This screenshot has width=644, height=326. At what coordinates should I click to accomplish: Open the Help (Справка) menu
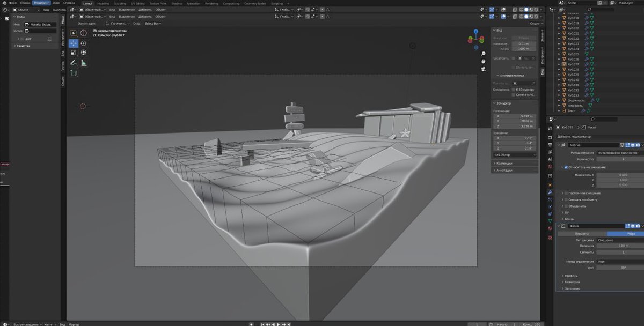pyautogui.click(x=69, y=3)
